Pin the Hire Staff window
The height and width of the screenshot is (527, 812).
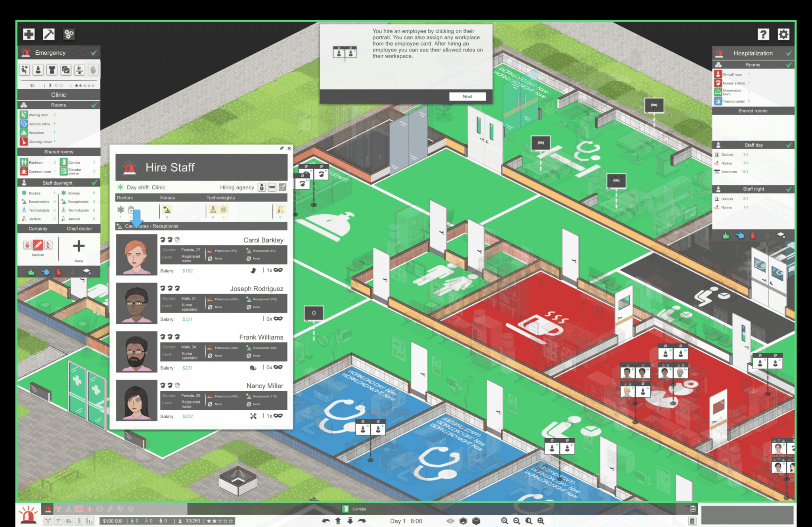[x=282, y=148]
